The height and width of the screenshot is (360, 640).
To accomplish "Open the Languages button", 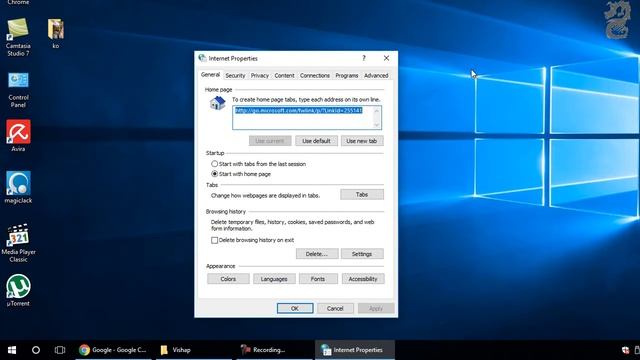I will (274, 279).
